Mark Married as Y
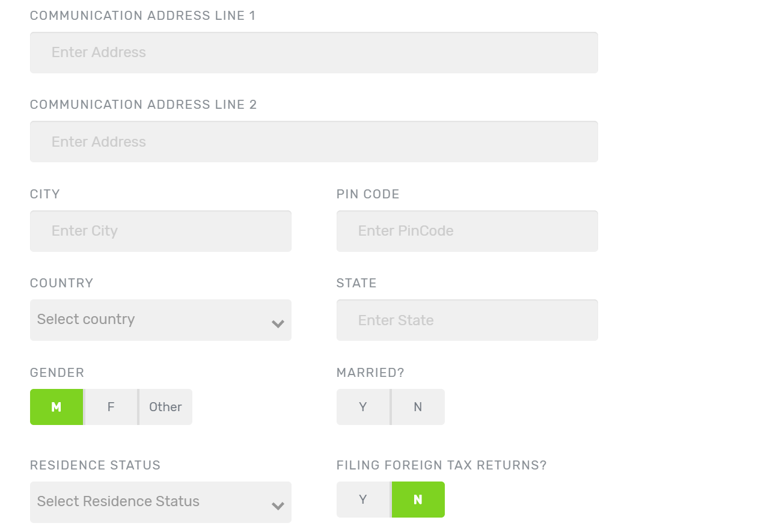The height and width of the screenshot is (532, 758). [x=363, y=407]
